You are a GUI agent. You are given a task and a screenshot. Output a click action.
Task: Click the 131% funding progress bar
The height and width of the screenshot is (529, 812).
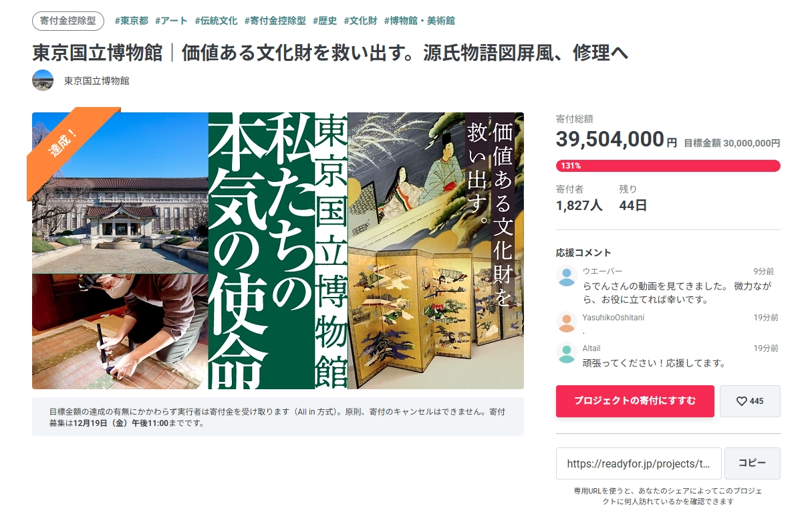668,166
